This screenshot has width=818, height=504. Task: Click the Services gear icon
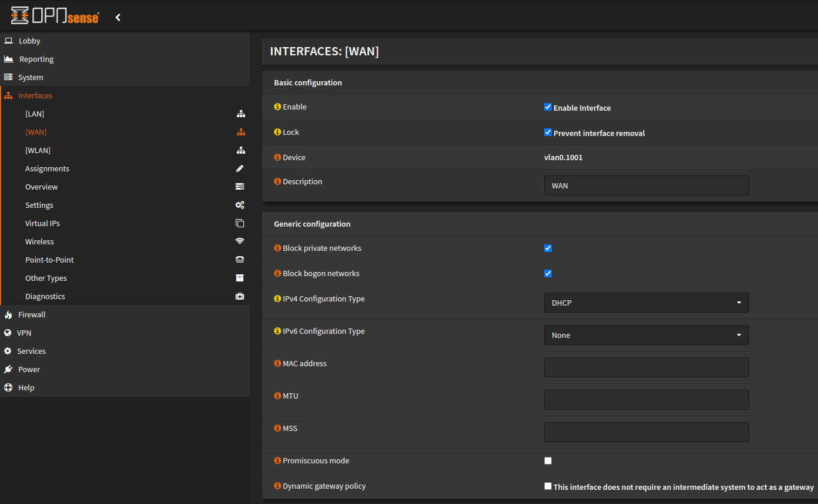8,351
